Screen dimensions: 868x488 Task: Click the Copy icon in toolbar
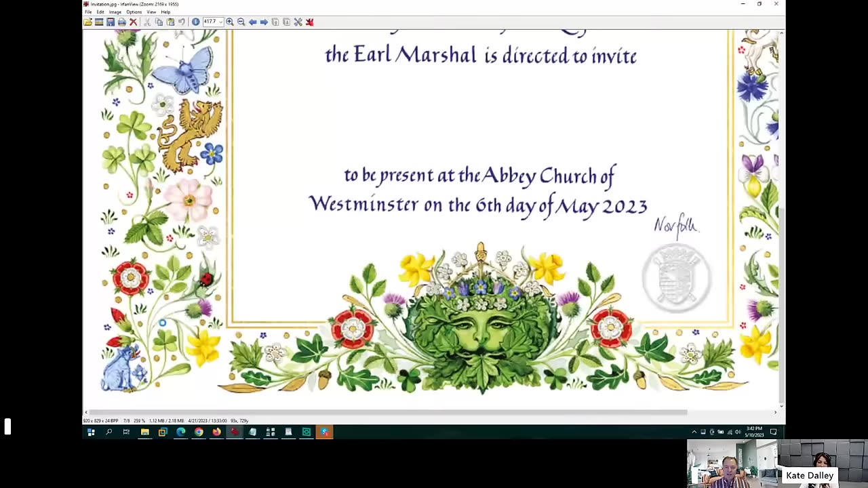(x=159, y=22)
